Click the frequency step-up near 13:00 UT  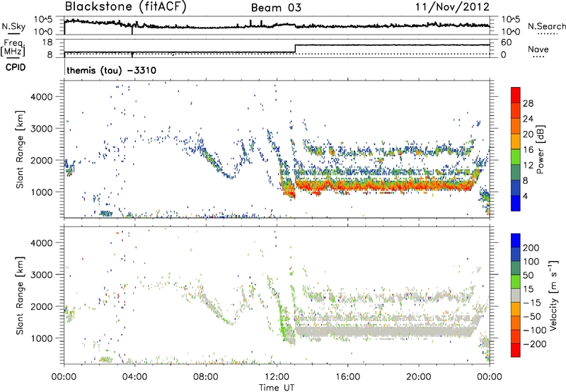295,49
